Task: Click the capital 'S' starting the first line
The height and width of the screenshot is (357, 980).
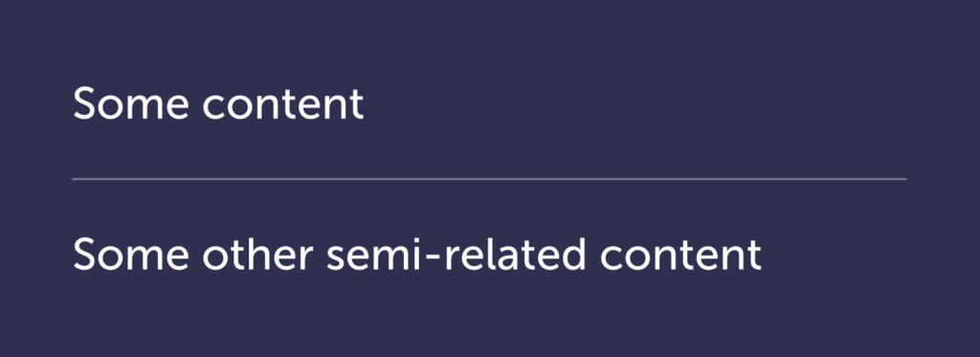Action: tap(84, 103)
